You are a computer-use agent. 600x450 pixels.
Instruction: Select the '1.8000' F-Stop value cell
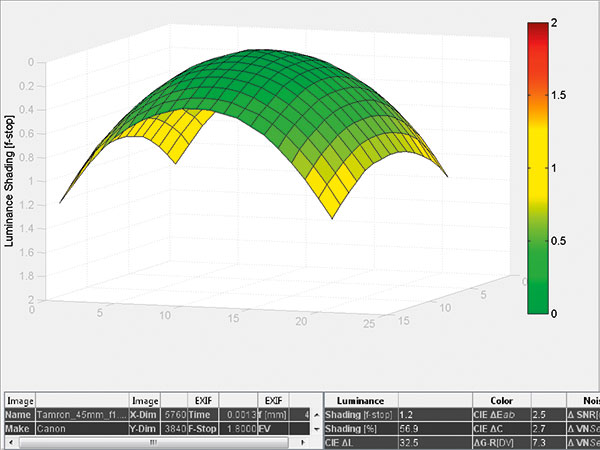[238, 429]
